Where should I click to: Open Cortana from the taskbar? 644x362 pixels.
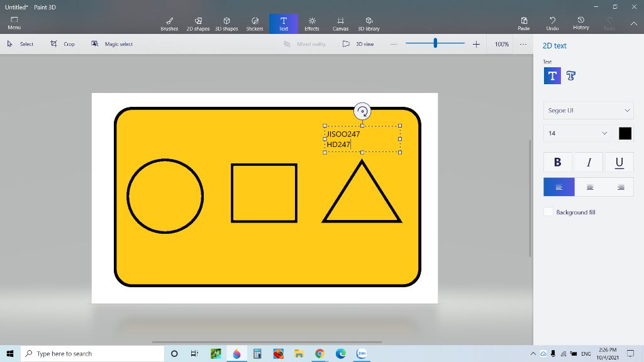pyautogui.click(x=174, y=353)
